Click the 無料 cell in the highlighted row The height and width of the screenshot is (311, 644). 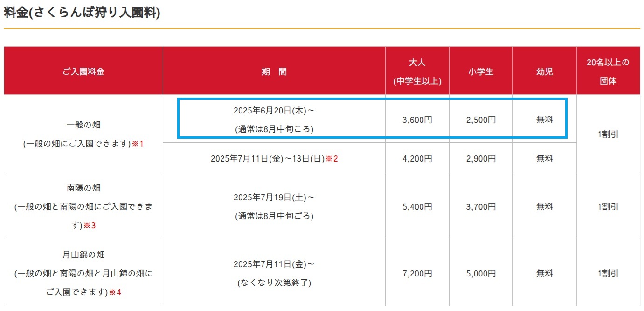[x=545, y=119]
